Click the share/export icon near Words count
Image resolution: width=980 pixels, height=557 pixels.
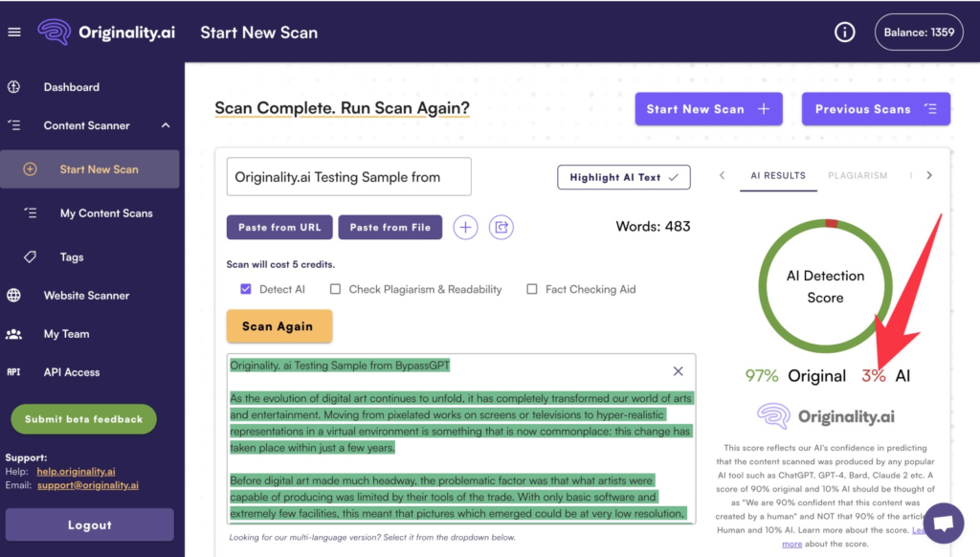(501, 228)
